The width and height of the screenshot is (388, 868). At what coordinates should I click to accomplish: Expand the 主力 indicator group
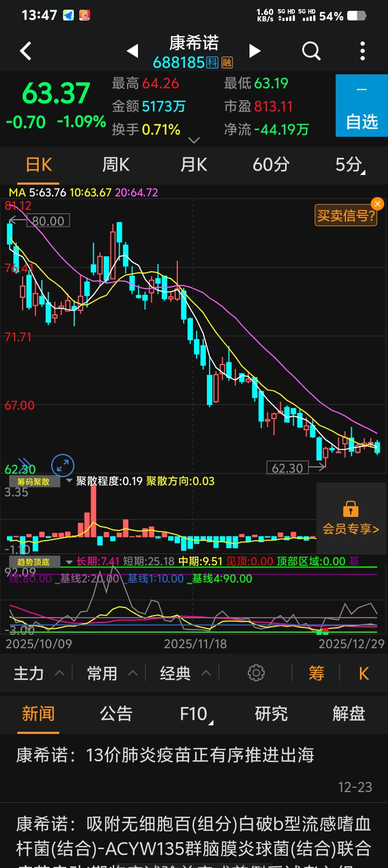pos(39,673)
